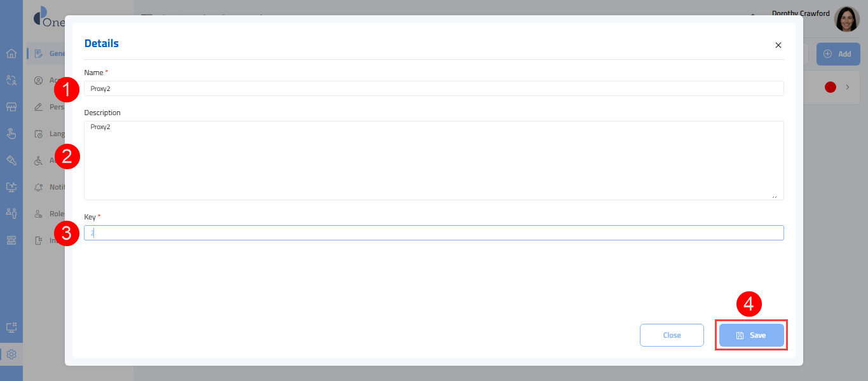Select the gavel icon in sidebar

pyautogui.click(x=11, y=160)
